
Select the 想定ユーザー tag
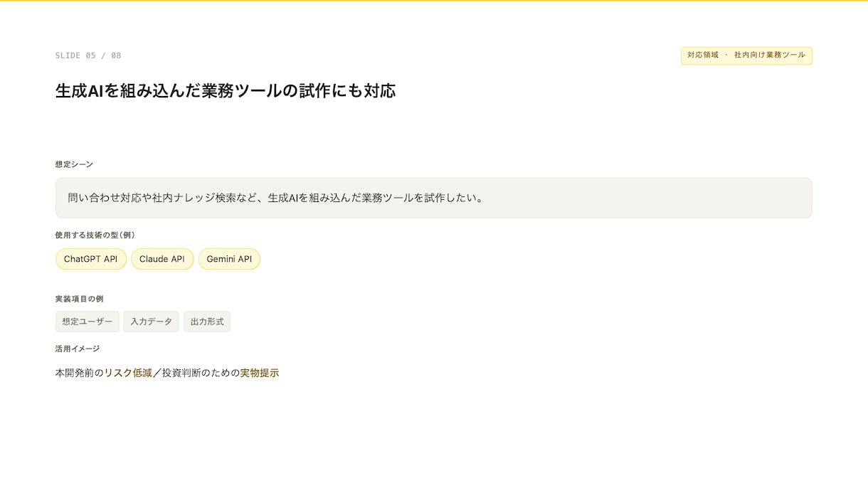coord(88,322)
